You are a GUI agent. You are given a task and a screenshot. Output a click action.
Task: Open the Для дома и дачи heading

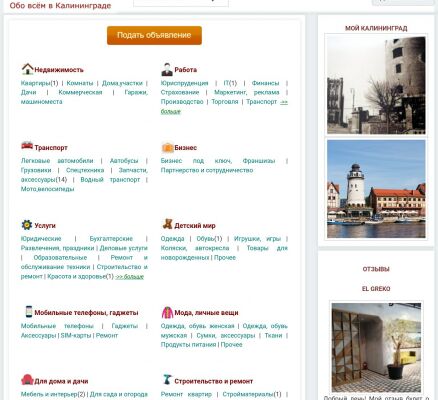click(61, 381)
